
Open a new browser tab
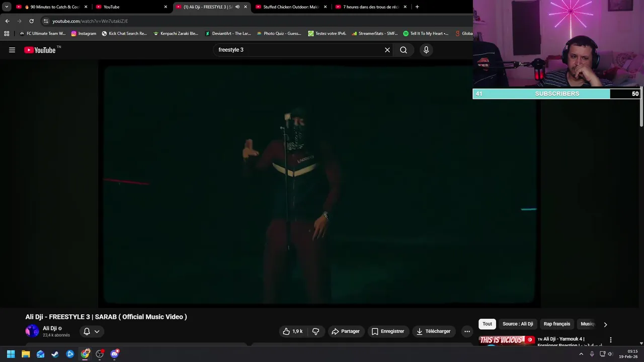(417, 7)
